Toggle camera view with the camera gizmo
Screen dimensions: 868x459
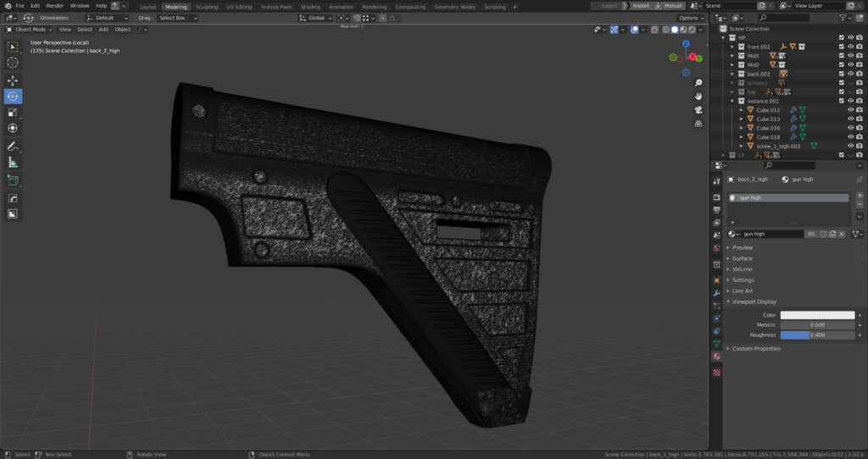click(698, 110)
